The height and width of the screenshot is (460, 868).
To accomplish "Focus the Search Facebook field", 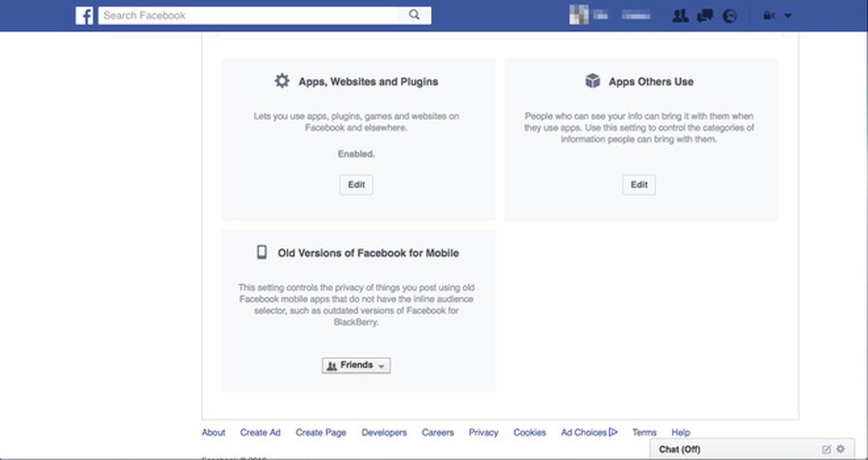I will (265, 16).
